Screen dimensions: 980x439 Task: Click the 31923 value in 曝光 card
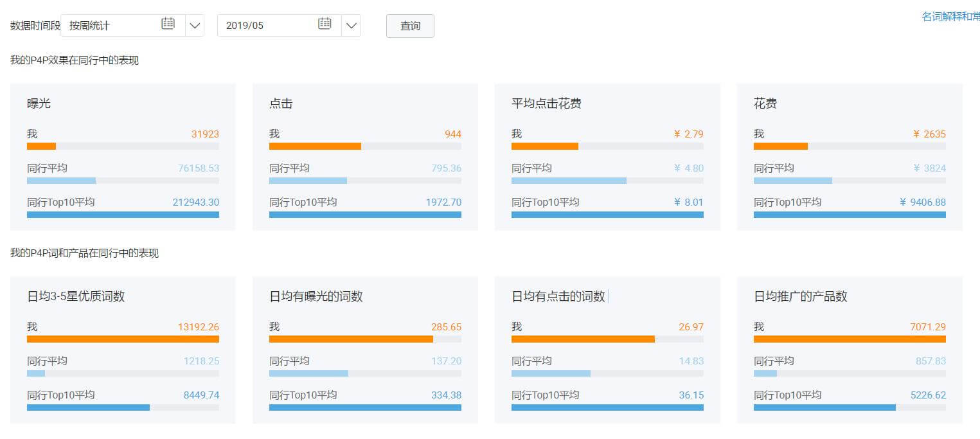205,134
